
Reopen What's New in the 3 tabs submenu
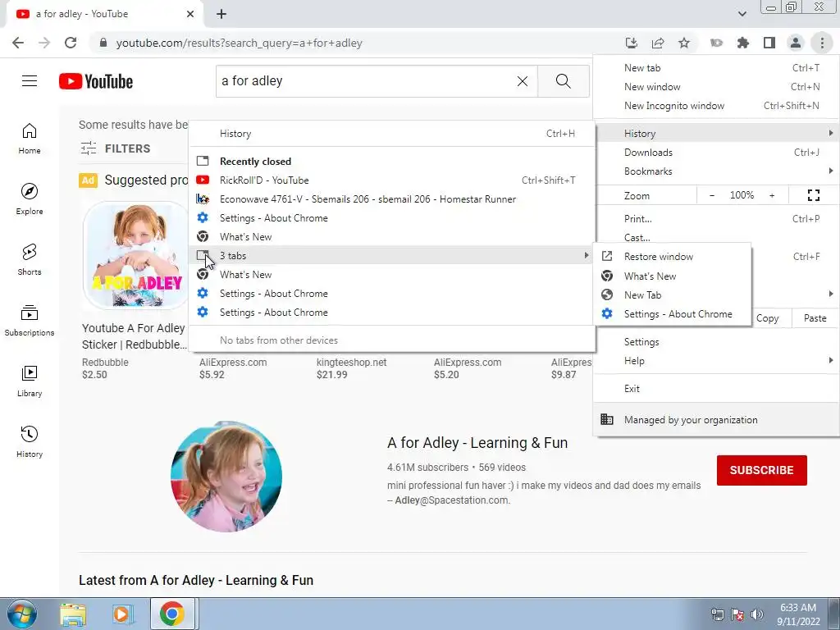coord(672,276)
